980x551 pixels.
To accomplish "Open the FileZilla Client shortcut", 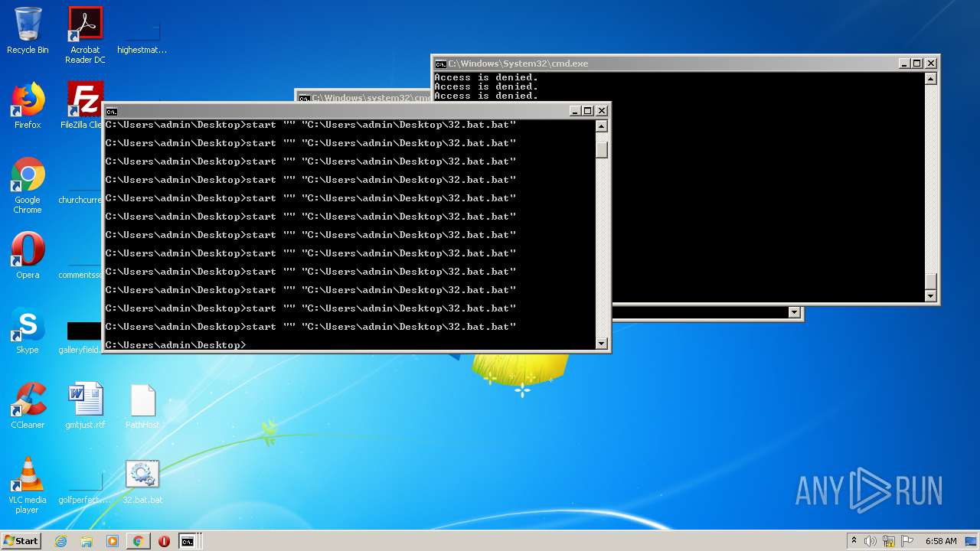I will 83,106.
